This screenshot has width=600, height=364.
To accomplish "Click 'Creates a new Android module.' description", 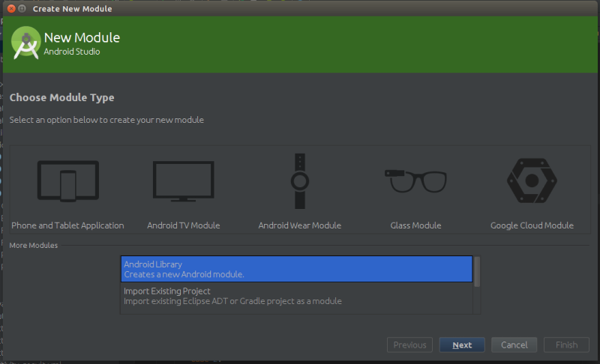I will coord(184,274).
